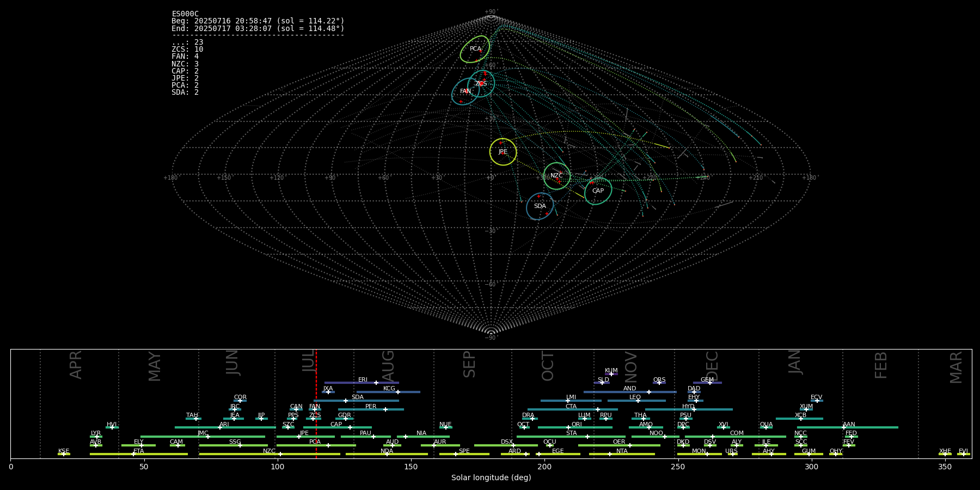This screenshot has height=490, width=980.
Task: Click the KCG shower bar in timeline
Action: pos(388,392)
